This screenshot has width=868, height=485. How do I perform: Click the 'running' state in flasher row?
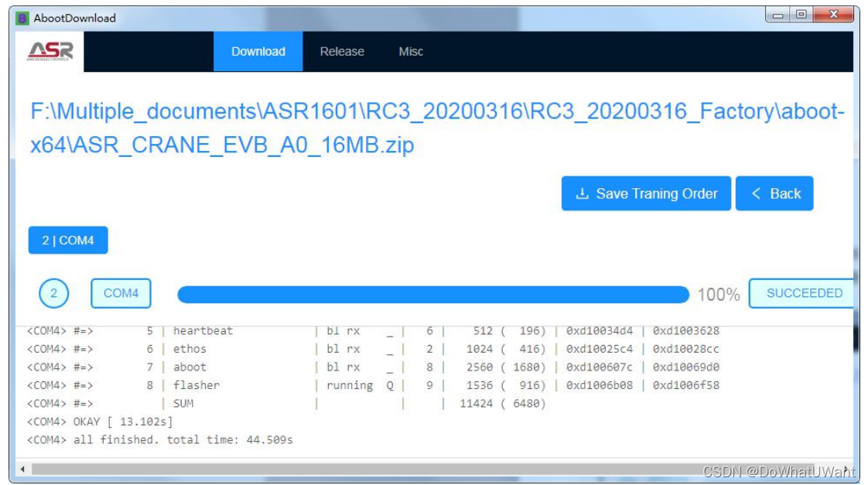coord(350,385)
